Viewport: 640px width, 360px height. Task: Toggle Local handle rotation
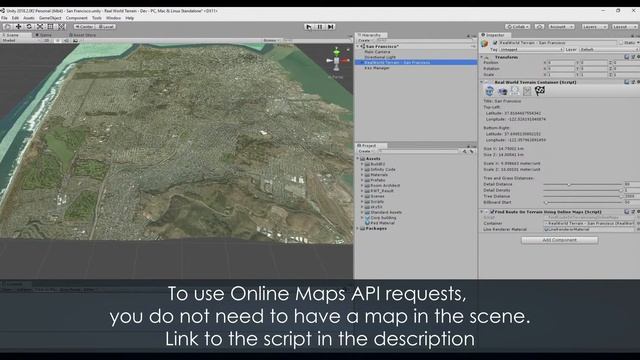106,27
